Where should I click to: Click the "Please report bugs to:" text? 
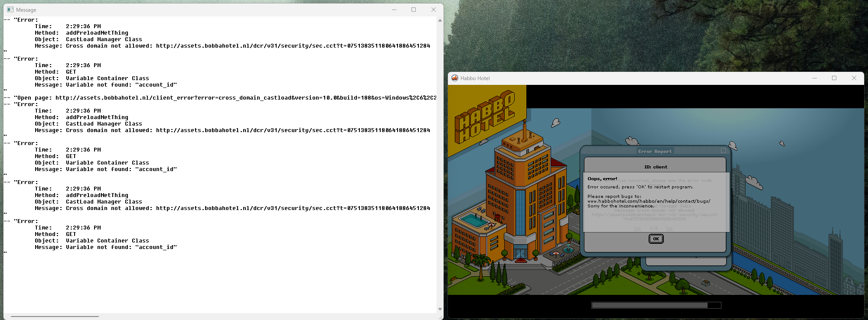point(614,197)
